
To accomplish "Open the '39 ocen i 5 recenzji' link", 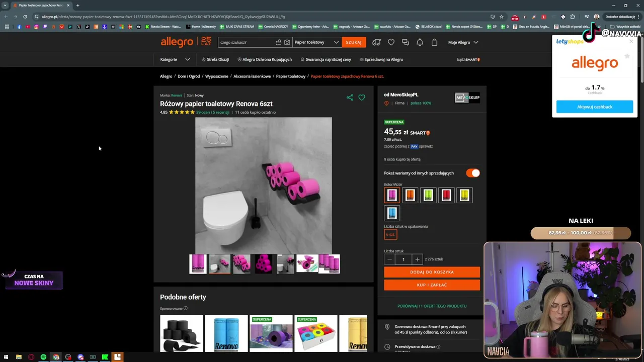I will coord(212,112).
